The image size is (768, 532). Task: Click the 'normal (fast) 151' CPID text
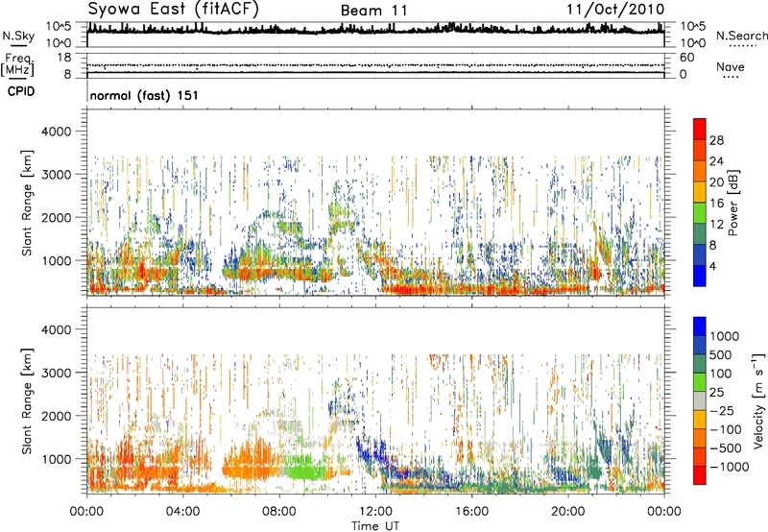144,95
